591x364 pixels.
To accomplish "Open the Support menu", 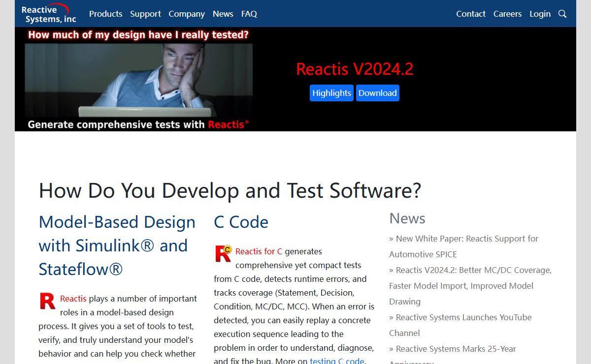I will 145,14.
